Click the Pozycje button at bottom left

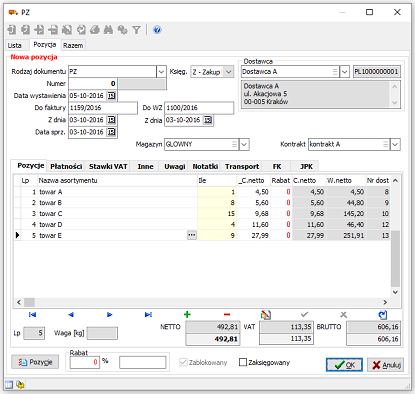35,362
